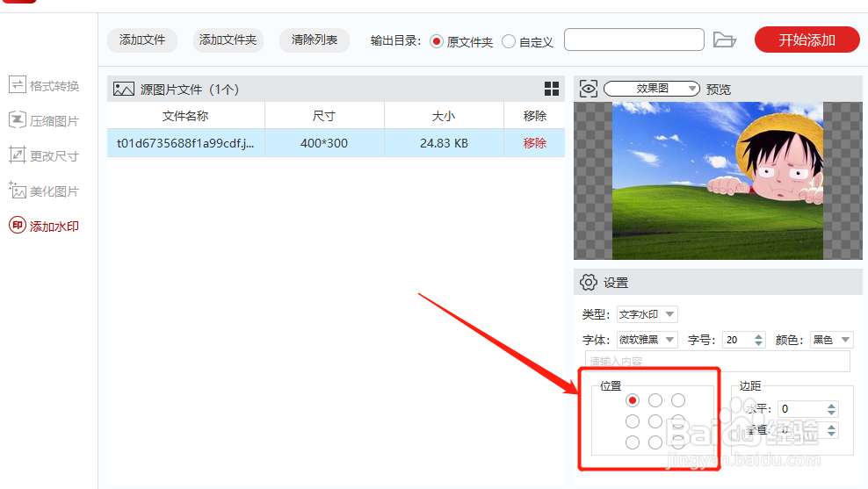Open the 类型 文字水印 dropdown
The width and height of the screenshot is (868, 489).
647,314
